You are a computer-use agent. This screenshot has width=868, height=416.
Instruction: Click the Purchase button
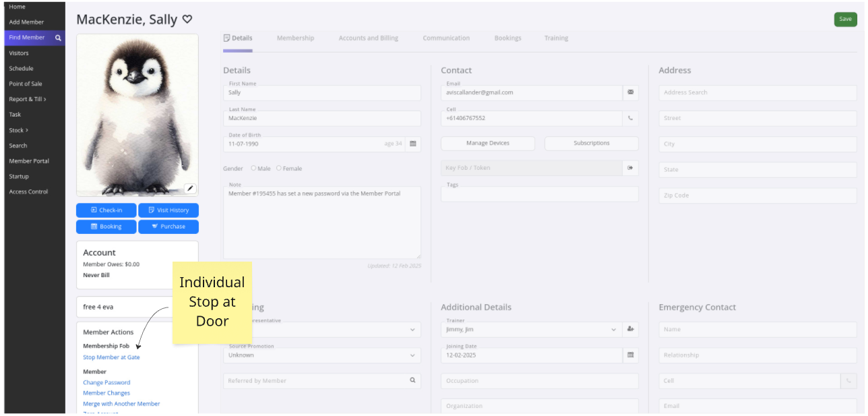pos(168,227)
